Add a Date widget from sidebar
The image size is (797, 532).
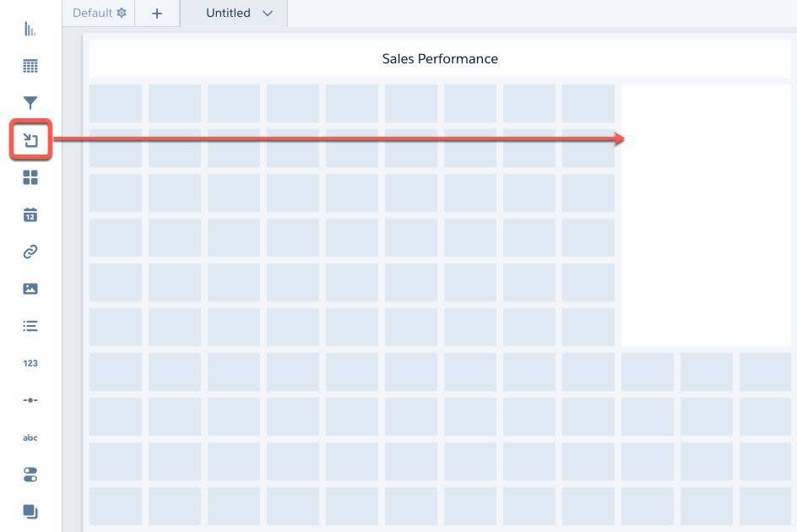click(x=30, y=214)
